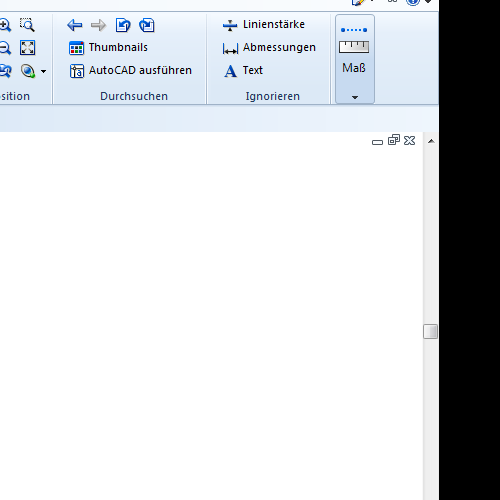Open dropdown arrow beside globe magnifier icon
Viewport: 500px width, 500px height.
[x=43, y=71]
